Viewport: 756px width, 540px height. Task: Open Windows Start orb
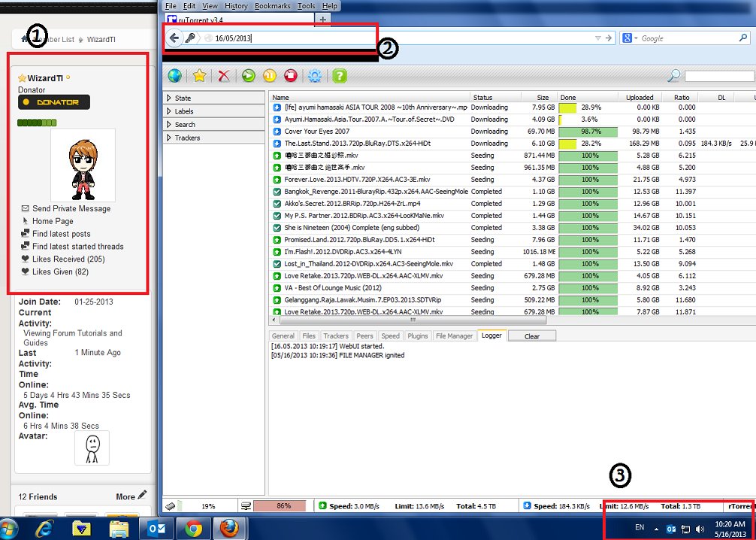[x=9, y=530]
